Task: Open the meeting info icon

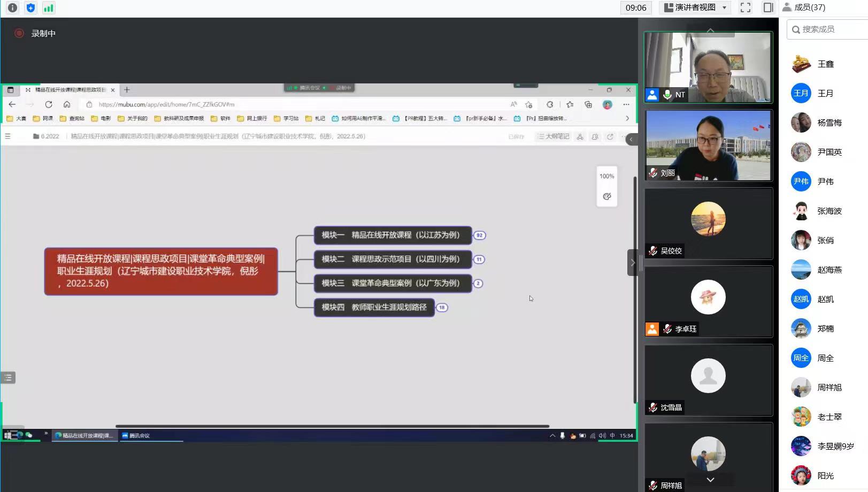Action: [x=12, y=7]
